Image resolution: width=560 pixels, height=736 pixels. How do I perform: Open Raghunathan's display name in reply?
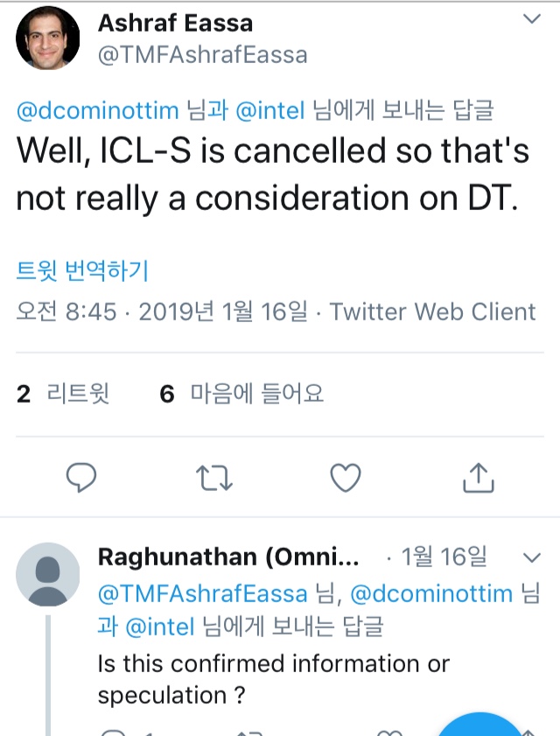pyautogui.click(x=229, y=557)
